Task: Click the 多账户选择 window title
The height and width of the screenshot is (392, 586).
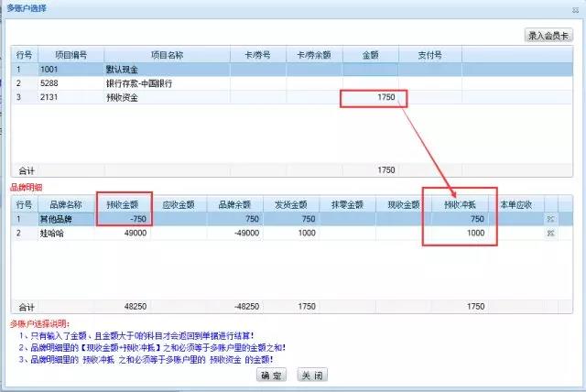Action: (27, 8)
